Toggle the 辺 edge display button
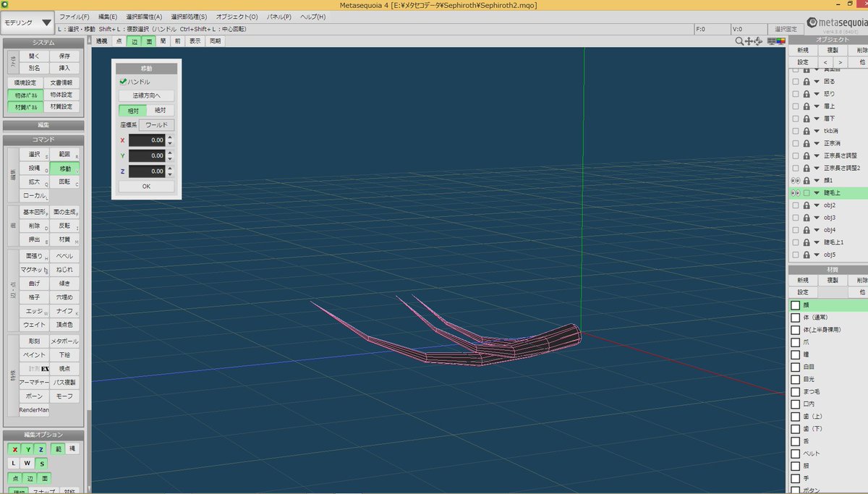Viewport: 868px width, 494px height. pyautogui.click(x=133, y=41)
